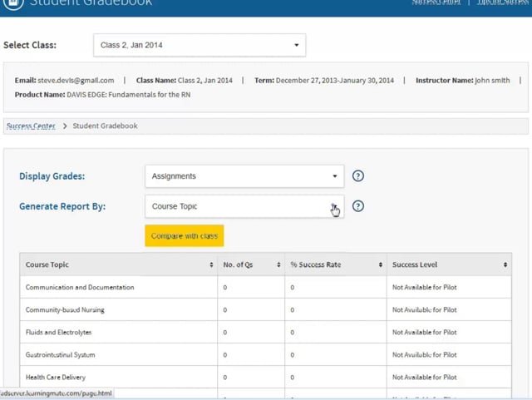532x400 pixels.
Task: Sort by Course Topic column arrows
Action: (211, 264)
